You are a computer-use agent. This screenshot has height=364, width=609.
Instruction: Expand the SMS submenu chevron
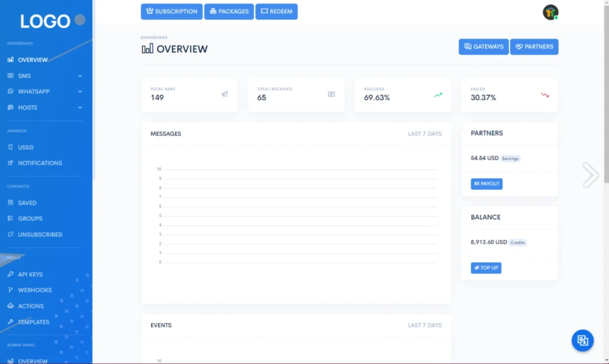point(80,76)
